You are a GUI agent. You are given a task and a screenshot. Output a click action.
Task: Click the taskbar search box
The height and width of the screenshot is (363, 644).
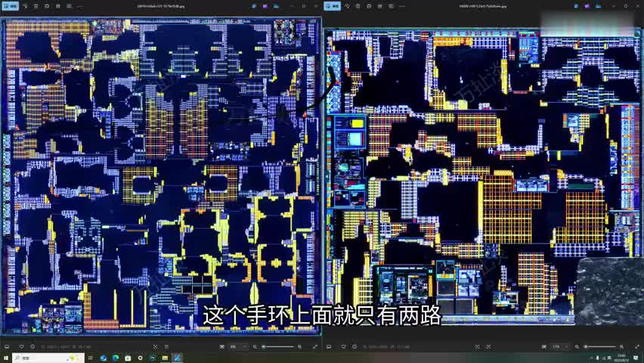48,358
